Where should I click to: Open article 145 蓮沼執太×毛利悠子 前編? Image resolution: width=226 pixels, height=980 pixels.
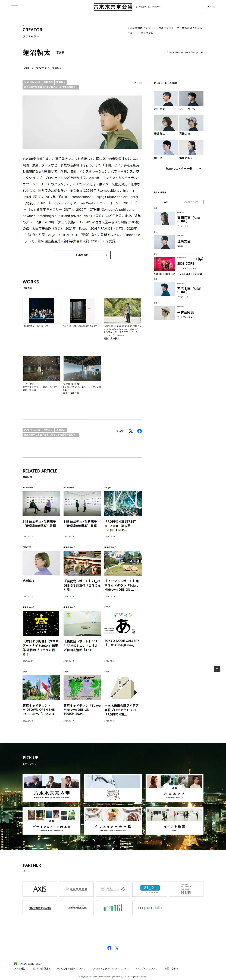point(82,512)
